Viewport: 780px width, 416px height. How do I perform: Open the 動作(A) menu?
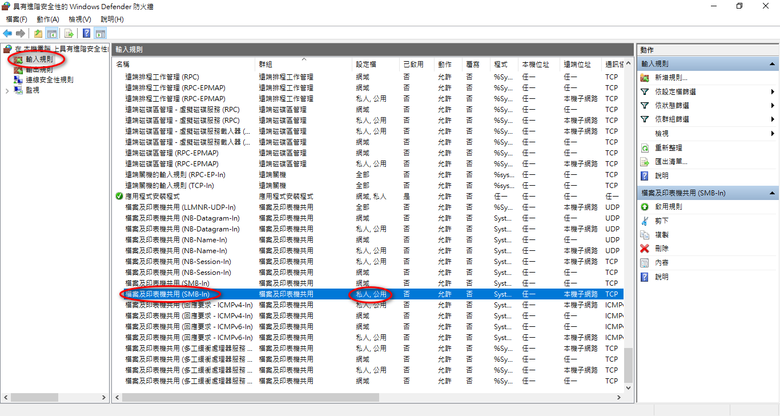coord(48,19)
